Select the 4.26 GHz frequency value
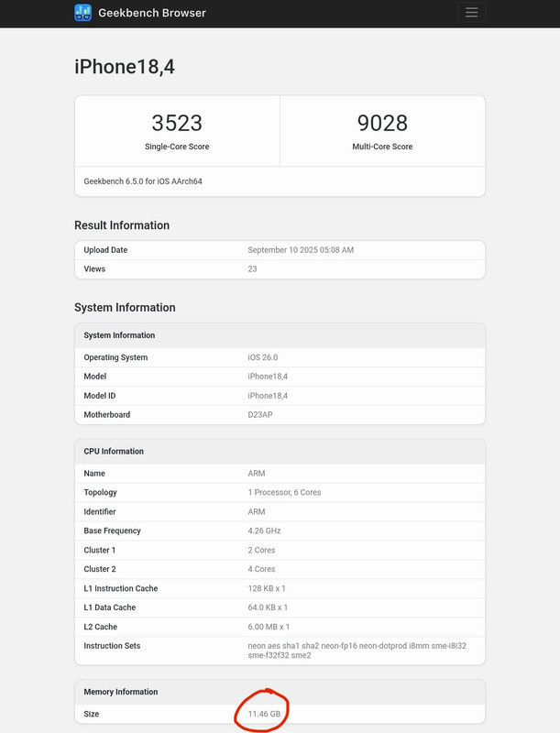560x733 pixels. coord(265,531)
